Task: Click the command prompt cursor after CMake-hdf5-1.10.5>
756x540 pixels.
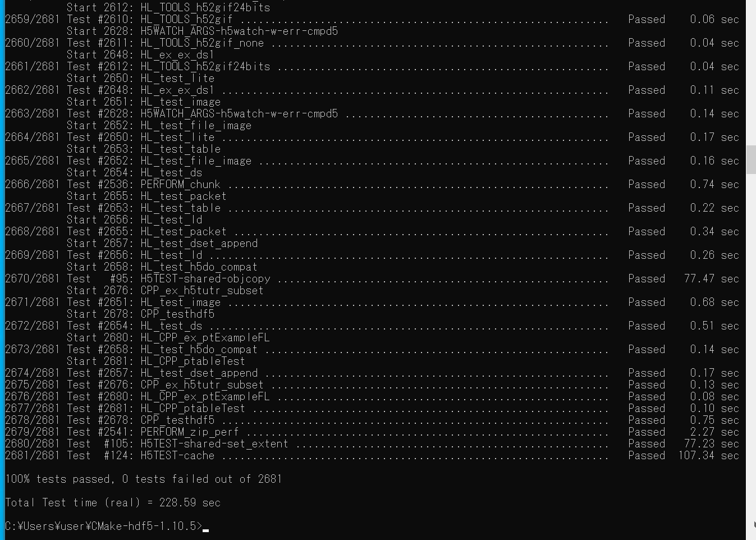Action: pos(206,529)
